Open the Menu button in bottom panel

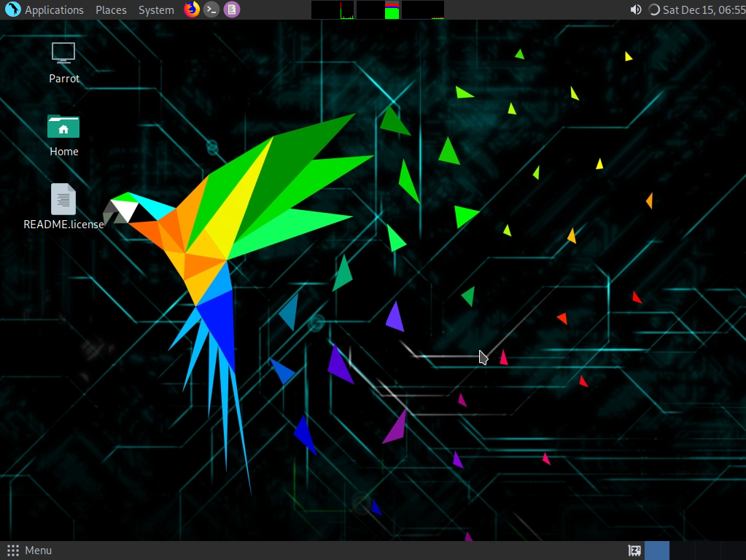click(x=30, y=551)
